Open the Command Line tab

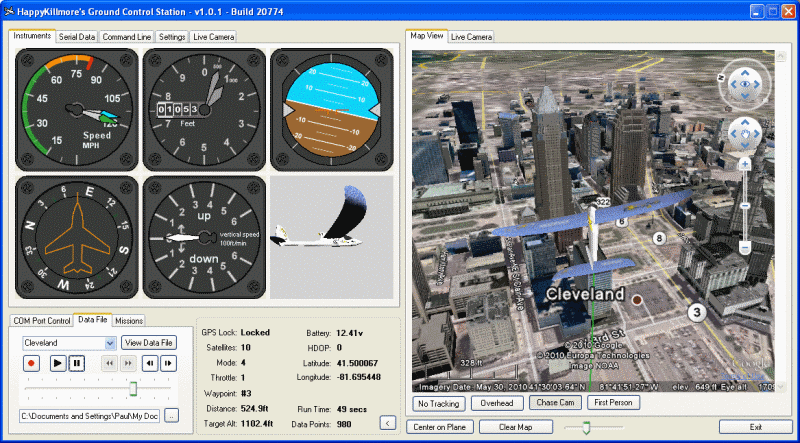pos(127,37)
